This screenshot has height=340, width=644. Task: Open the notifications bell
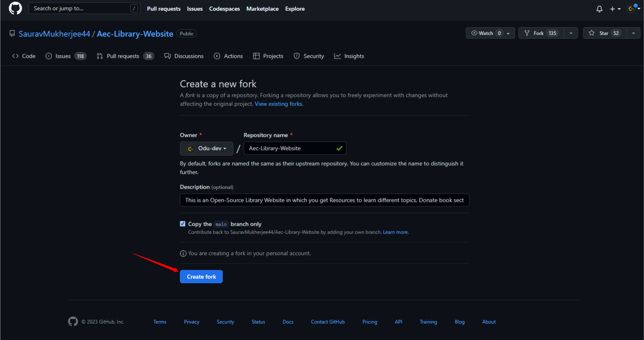[x=600, y=9]
